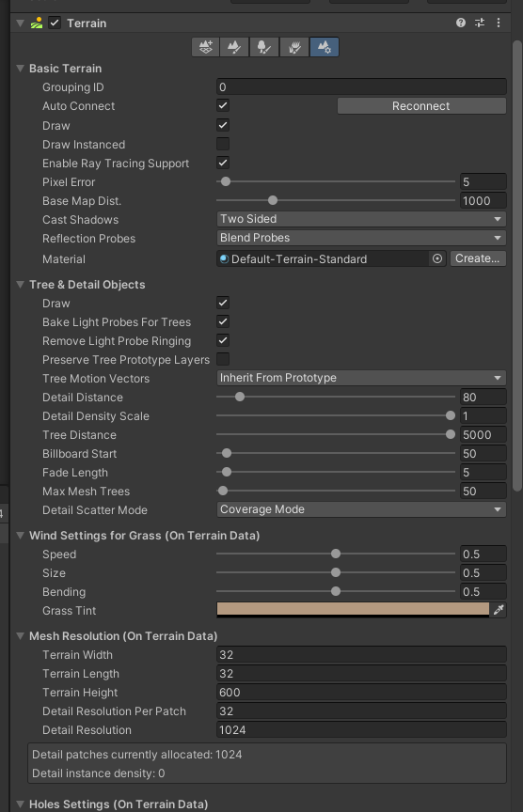This screenshot has height=812, width=523.
Task: Disable the Terrain component checkbox
Action: coord(55,23)
